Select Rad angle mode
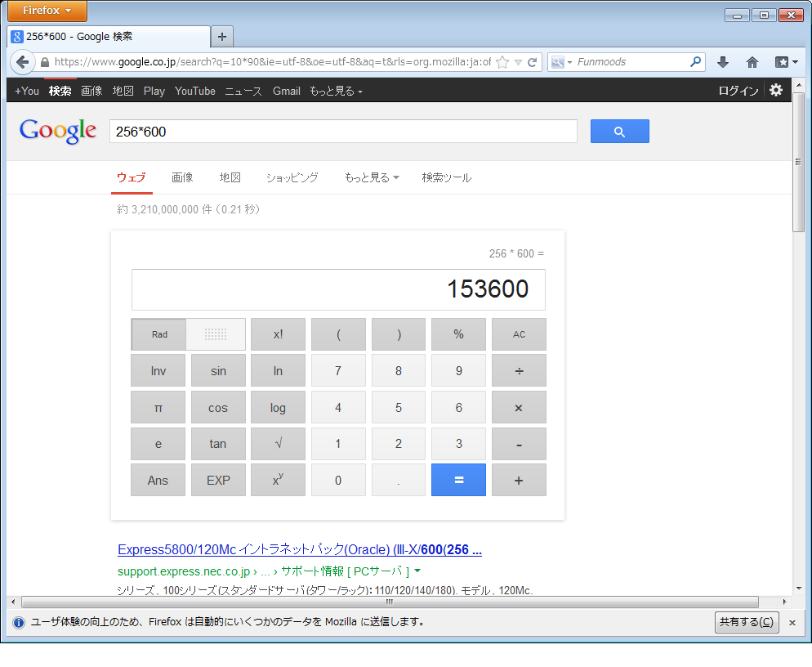This screenshot has height=667, width=812. (x=159, y=334)
